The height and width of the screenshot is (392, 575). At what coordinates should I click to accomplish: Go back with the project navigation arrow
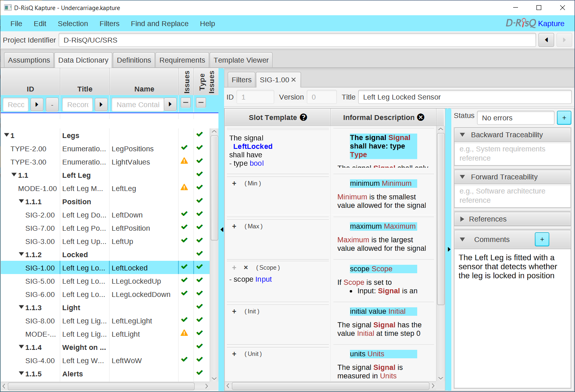point(546,40)
